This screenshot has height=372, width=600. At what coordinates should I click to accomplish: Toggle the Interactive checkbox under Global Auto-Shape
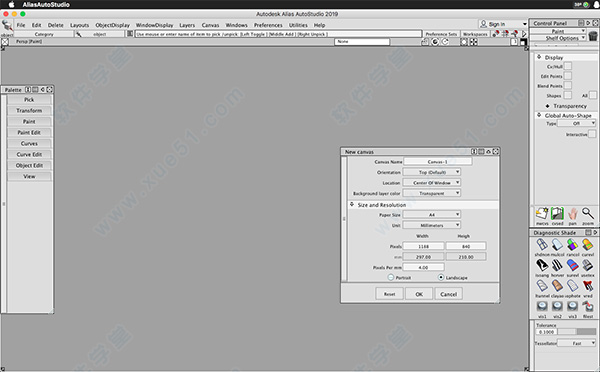coord(592,134)
